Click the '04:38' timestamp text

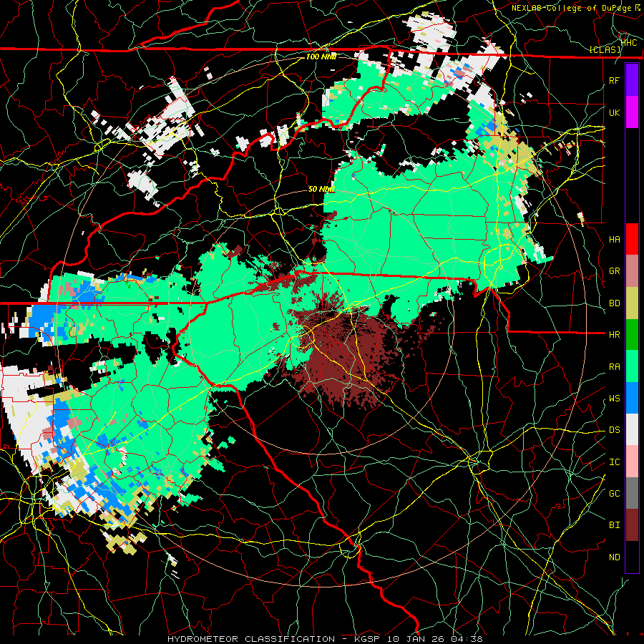coord(467,639)
